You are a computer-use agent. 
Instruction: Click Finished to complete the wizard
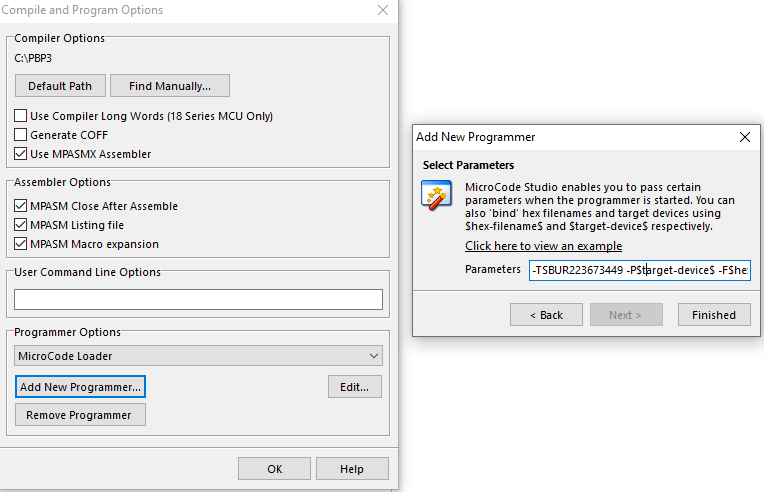[714, 315]
